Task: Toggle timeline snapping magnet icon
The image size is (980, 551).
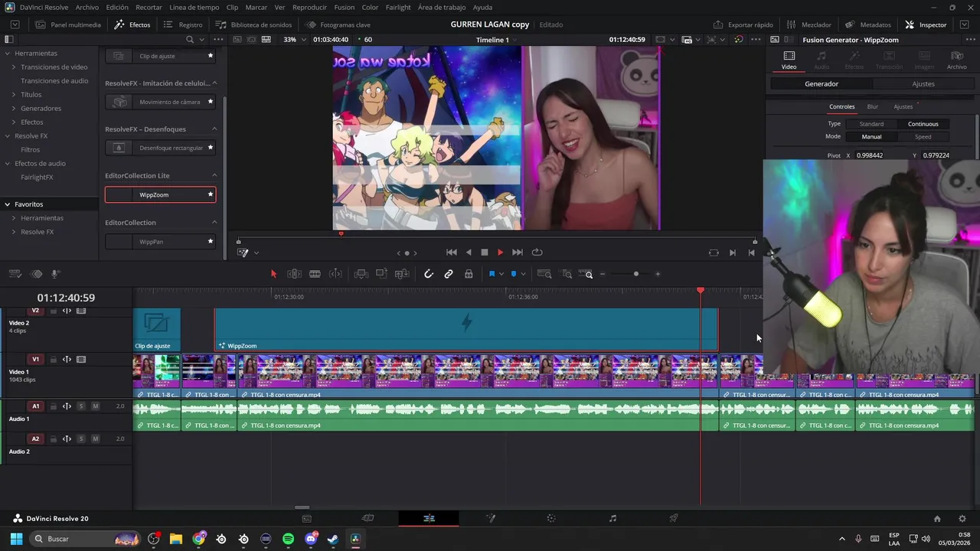Action: [429, 274]
